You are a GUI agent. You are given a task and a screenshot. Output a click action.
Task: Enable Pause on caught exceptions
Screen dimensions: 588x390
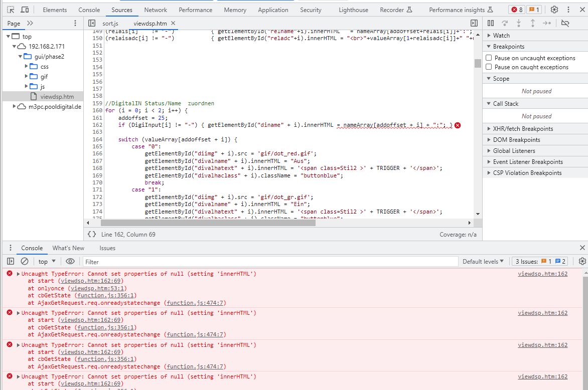click(x=489, y=67)
